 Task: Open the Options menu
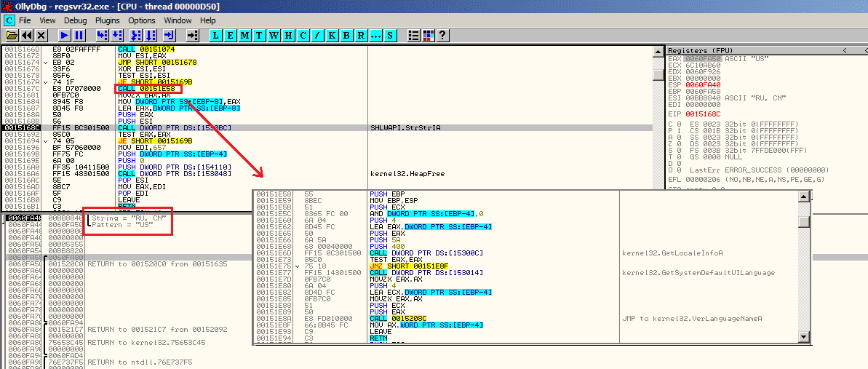pos(142,20)
